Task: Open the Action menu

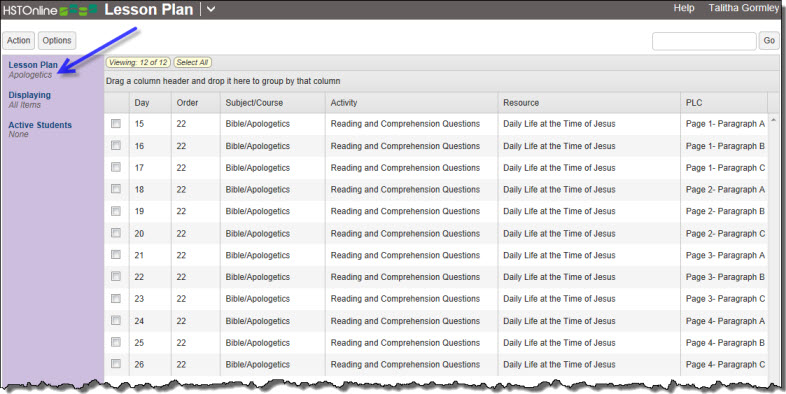Action: click(x=19, y=41)
